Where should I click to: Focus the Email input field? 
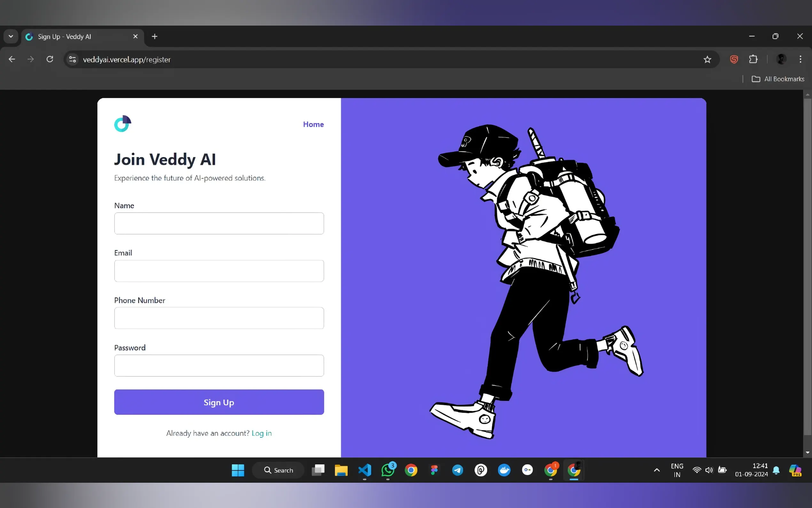point(219,271)
